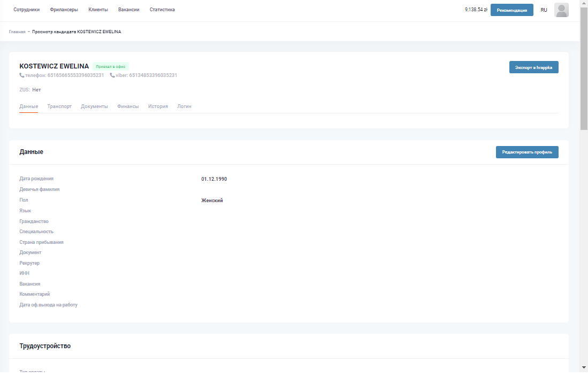Follow the Главная breadcrumb link
This screenshot has width=588, height=384.
17,32
